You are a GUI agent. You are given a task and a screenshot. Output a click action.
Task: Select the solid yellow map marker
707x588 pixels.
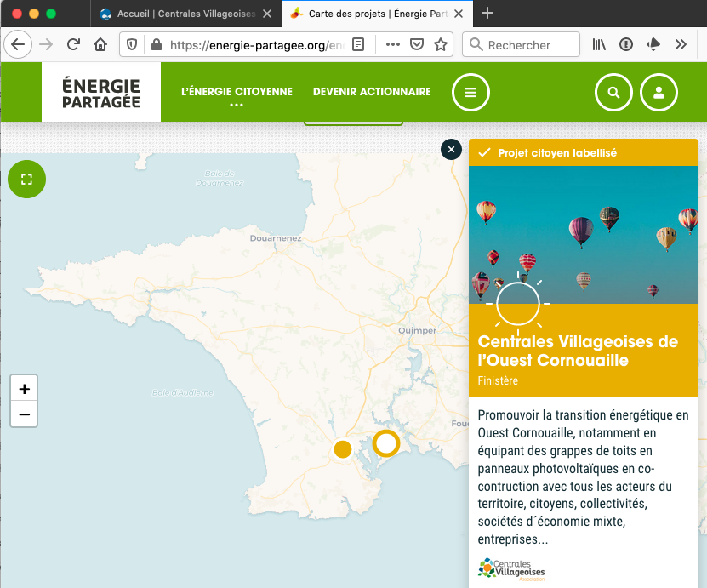pyautogui.click(x=343, y=449)
